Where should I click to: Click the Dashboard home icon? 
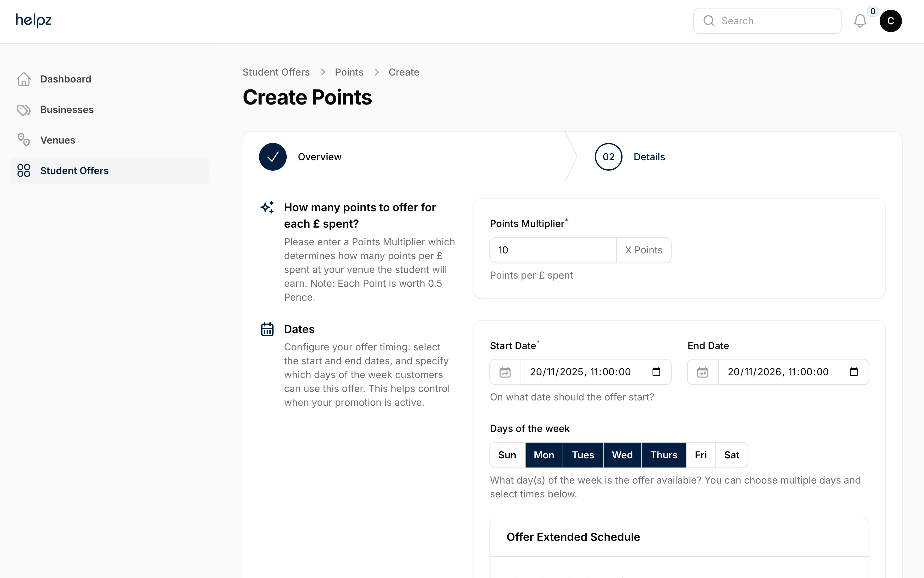24,79
